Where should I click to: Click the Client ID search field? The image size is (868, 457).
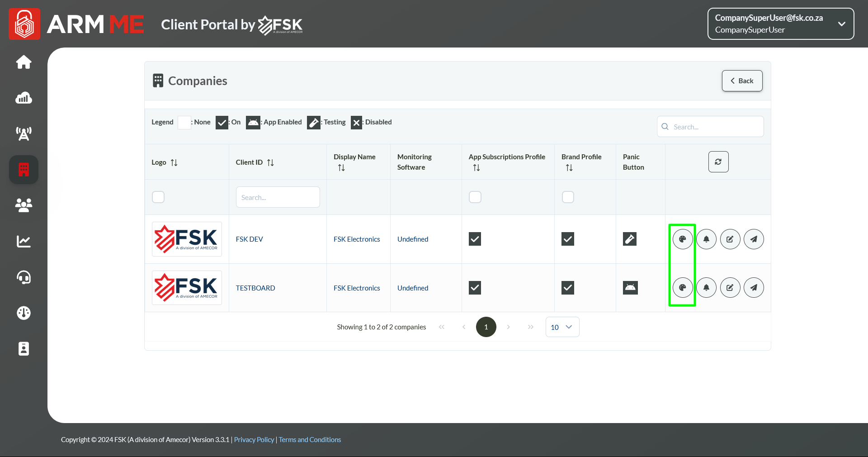pos(278,197)
